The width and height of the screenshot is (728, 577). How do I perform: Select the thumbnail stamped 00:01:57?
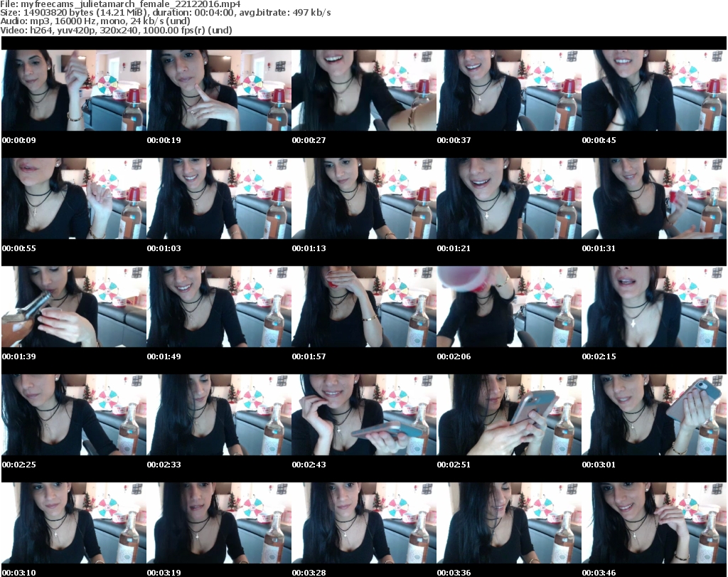pos(364,307)
